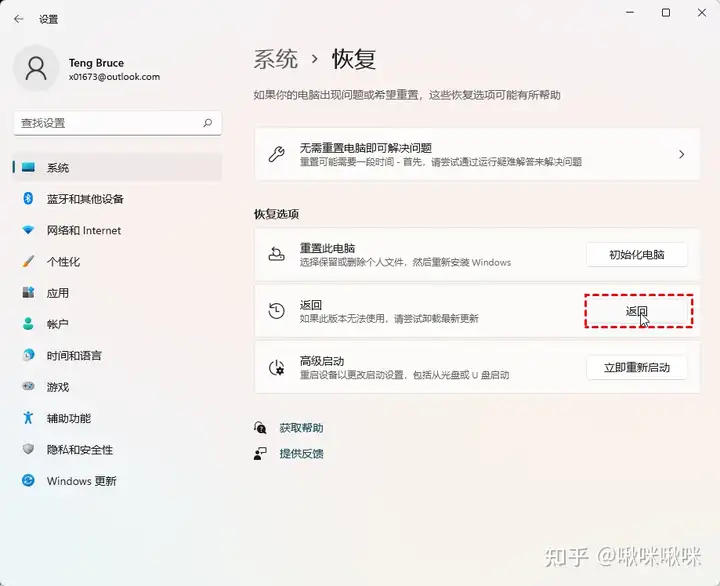Click the wrench troubleshoot icon

276,154
